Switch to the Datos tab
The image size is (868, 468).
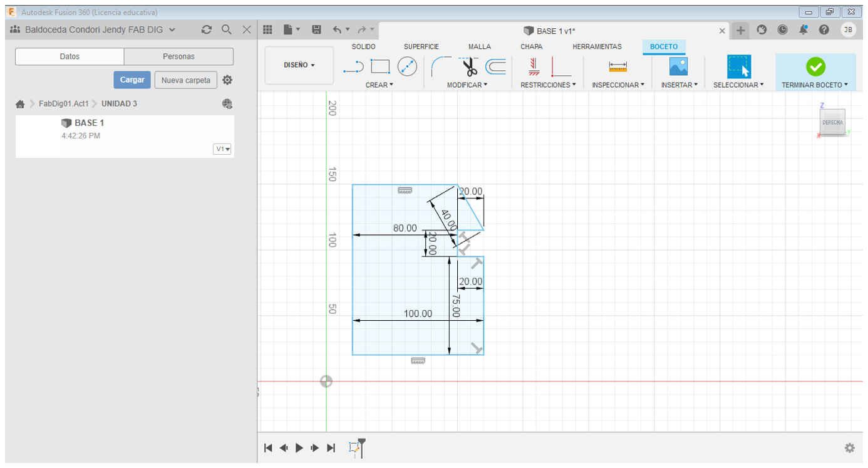click(x=70, y=56)
